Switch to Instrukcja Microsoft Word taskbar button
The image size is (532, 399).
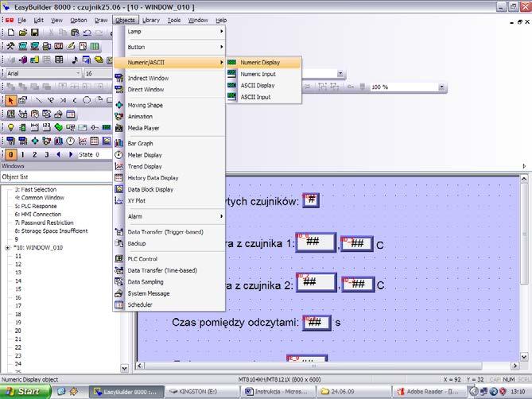point(279,392)
